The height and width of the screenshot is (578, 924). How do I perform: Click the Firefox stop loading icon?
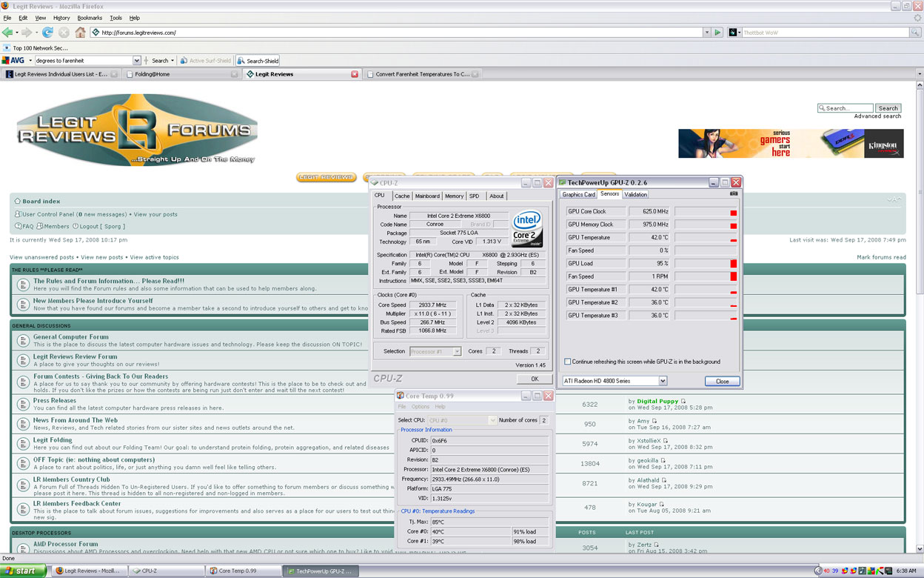[x=64, y=33]
